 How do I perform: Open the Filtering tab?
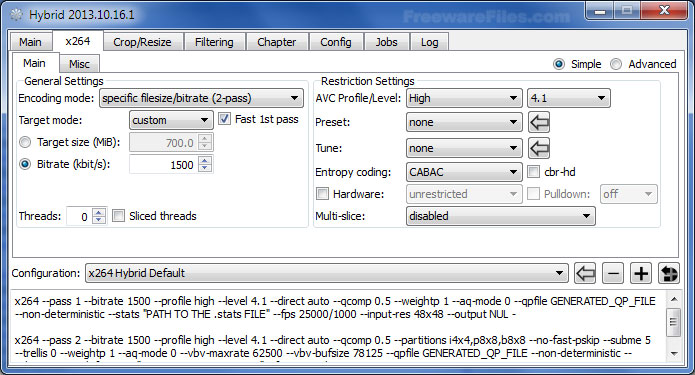[214, 42]
